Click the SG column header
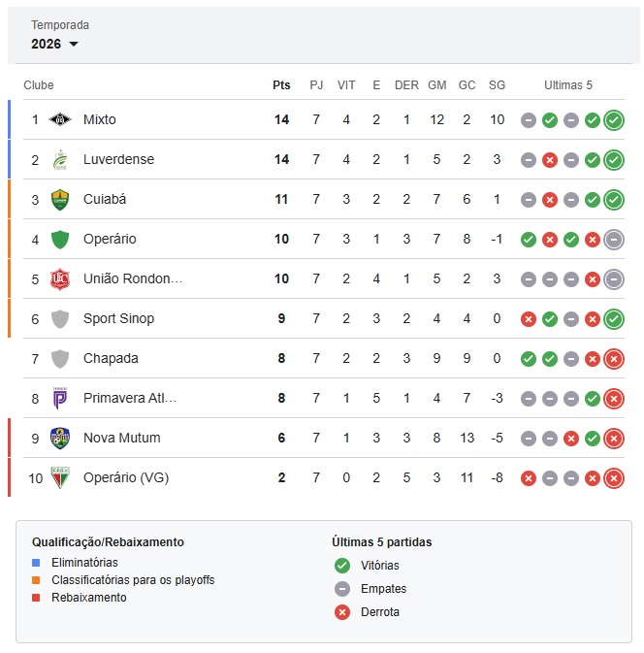 pyautogui.click(x=497, y=85)
